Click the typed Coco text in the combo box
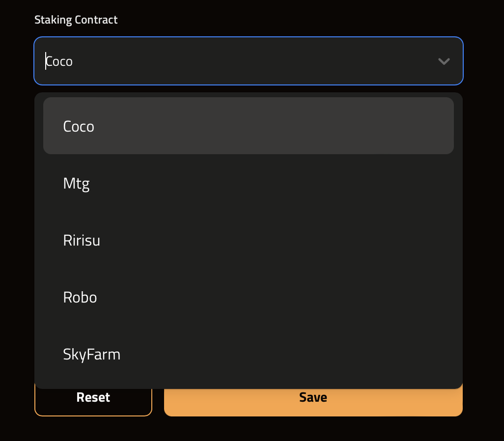 (59, 61)
